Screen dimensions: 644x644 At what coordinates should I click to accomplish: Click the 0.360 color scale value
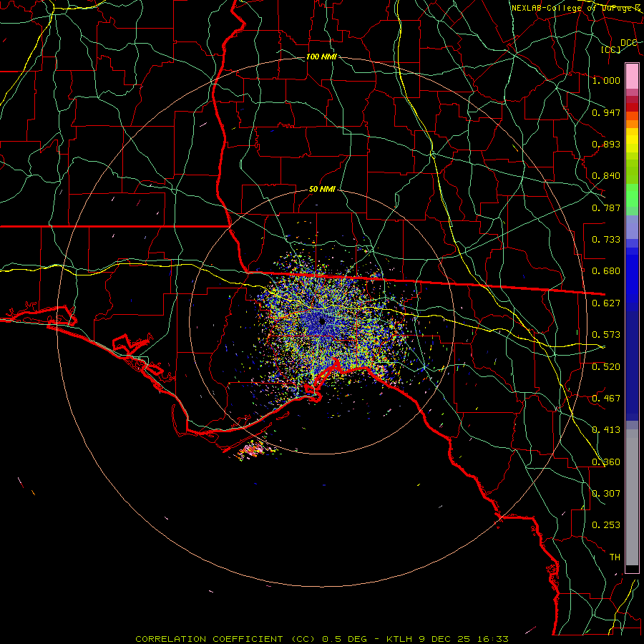click(x=606, y=462)
